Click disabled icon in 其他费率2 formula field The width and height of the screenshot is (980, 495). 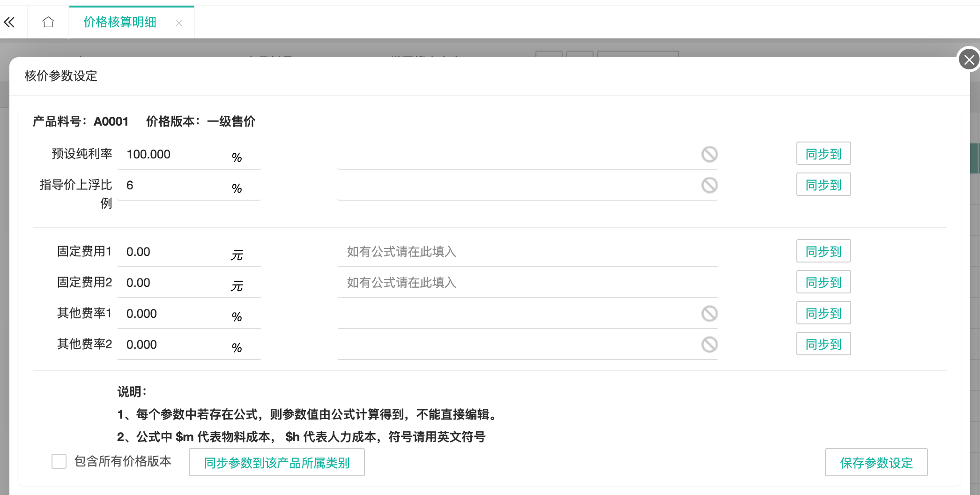click(x=709, y=345)
